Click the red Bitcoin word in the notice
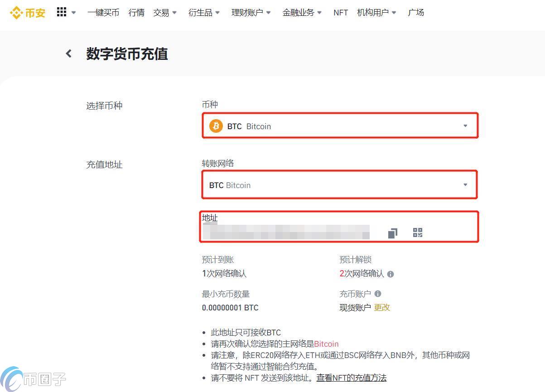The width and height of the screenshot is (545, 392). (326, 344)
